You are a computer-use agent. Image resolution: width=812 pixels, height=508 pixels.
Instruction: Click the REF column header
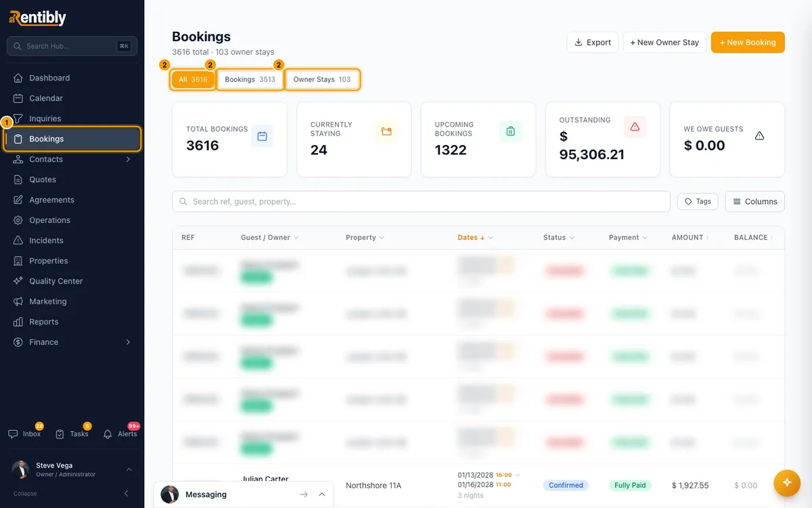point(188,238)
